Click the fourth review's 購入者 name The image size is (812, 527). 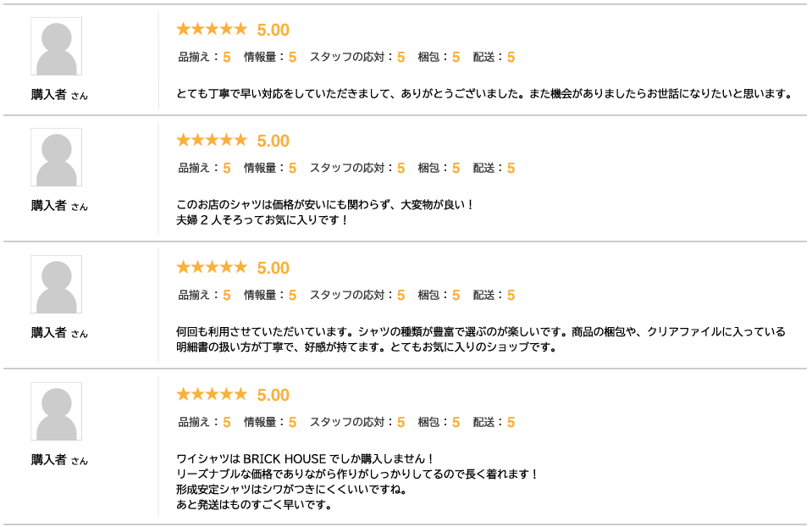pyautogui.click(x=49, y=459)
